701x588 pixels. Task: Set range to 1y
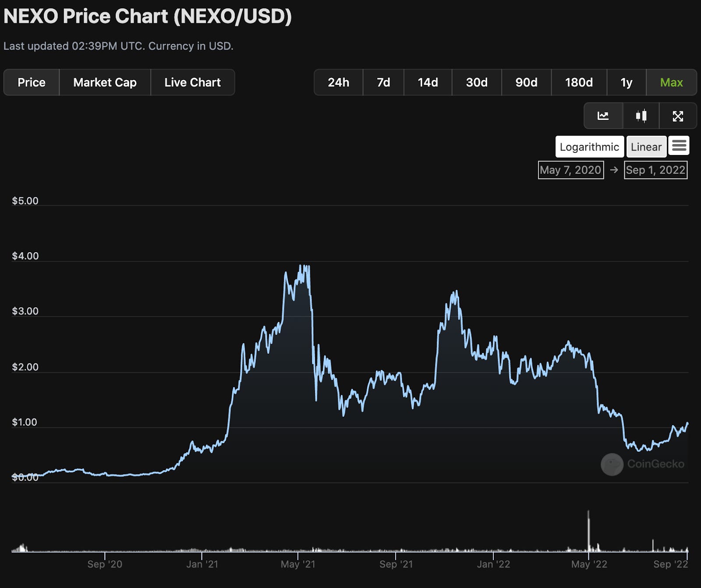click(x=627, y=82)
